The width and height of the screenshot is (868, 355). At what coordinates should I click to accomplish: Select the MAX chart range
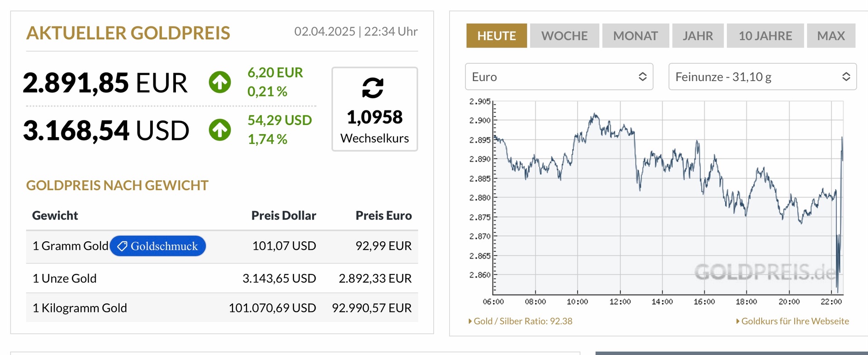pyautogui.click(x=830, y=36)
